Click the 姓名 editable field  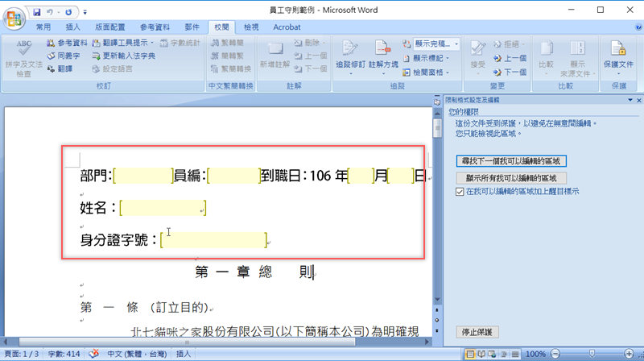[163, 208]
